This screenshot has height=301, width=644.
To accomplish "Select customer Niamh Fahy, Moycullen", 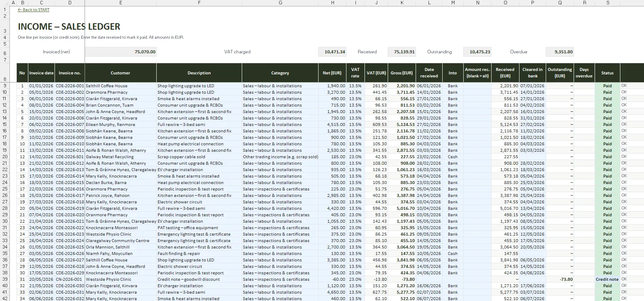I will coord(121,254).
